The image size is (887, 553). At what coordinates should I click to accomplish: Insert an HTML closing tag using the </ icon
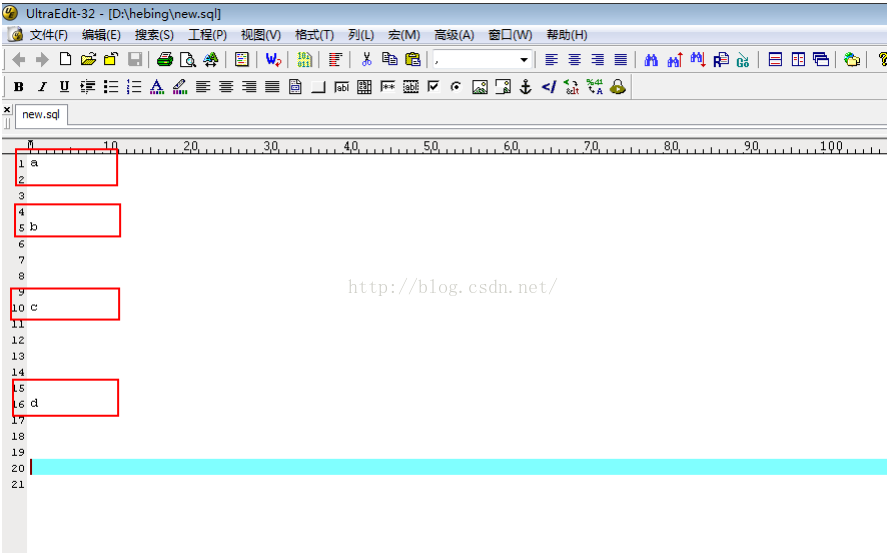pos(549,87)
